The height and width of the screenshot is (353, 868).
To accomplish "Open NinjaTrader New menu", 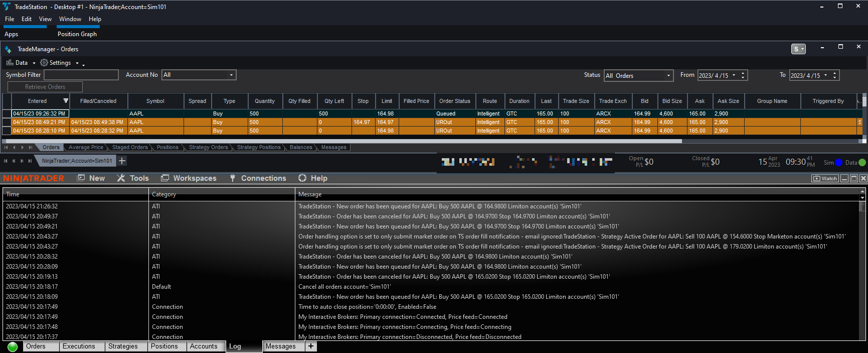I will coord(91,178).
